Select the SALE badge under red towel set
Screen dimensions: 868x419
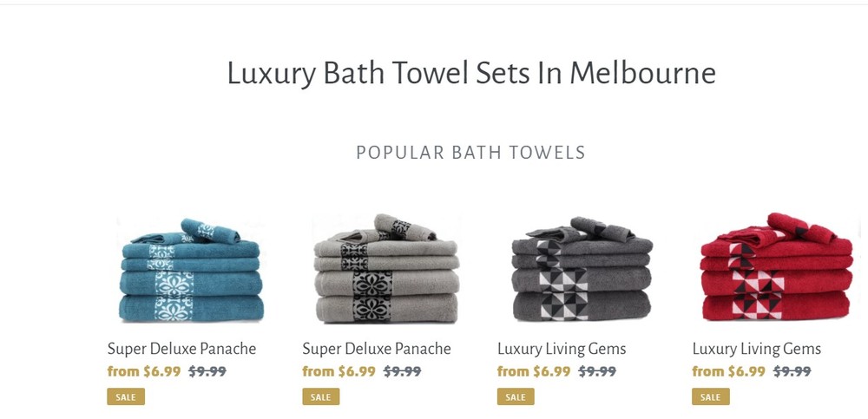tap(710, 396)
